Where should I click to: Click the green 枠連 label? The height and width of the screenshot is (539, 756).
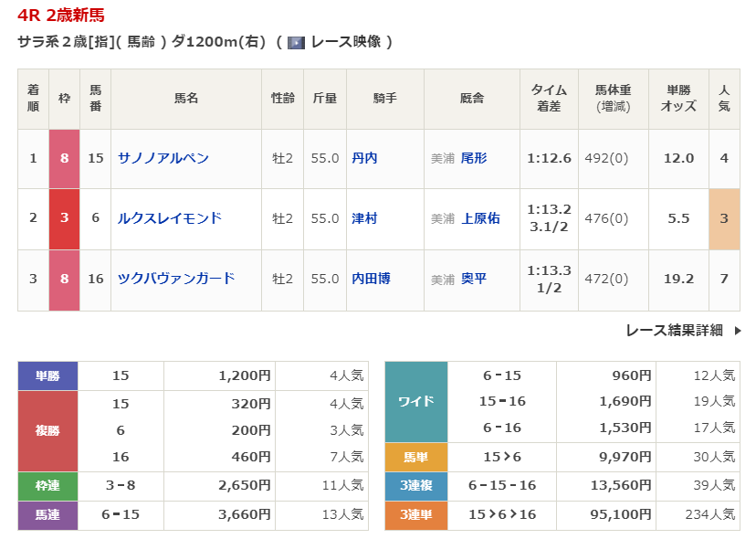47,485
